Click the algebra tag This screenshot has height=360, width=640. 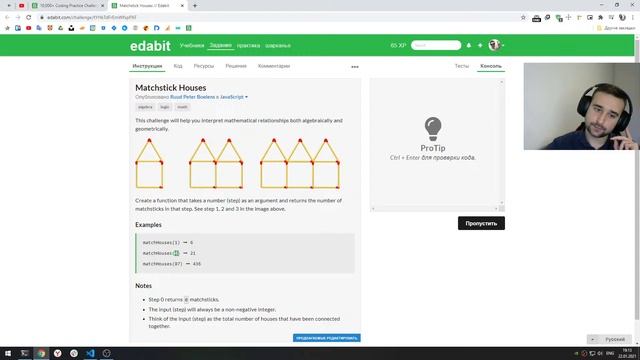pyautogui.click(x=145, y=107)
